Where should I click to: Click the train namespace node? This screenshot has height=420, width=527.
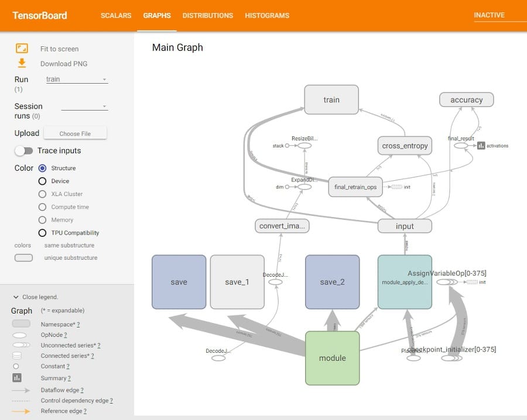tap(331, 99)
